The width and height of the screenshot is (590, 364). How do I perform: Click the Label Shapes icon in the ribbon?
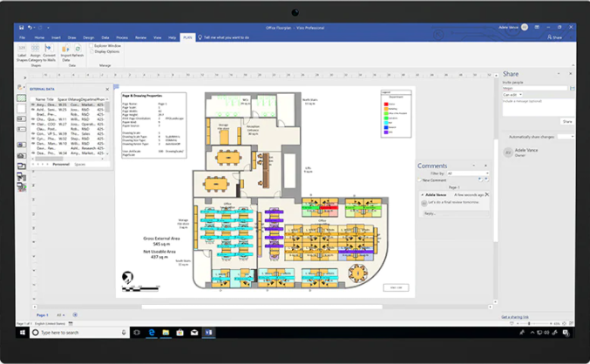click(22, 48)
